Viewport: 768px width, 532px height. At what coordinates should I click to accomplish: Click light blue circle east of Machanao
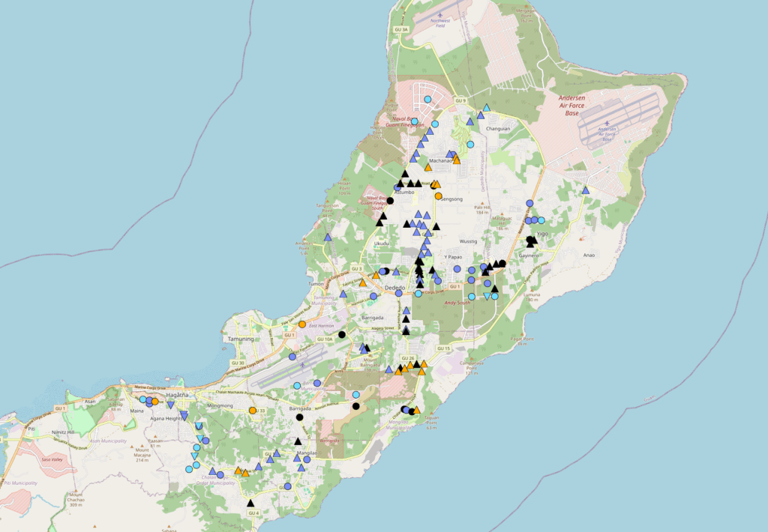coord(470,144)
